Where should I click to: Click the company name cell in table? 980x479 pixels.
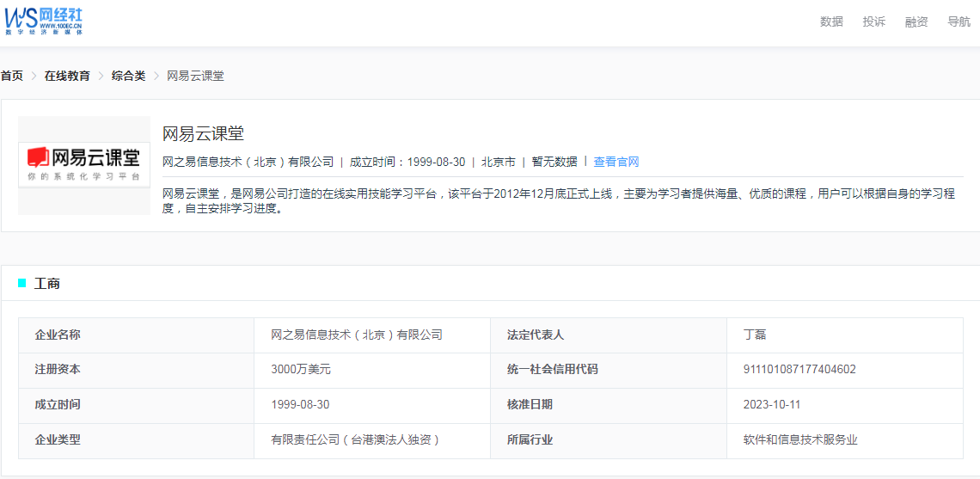(x=357, y=335)
